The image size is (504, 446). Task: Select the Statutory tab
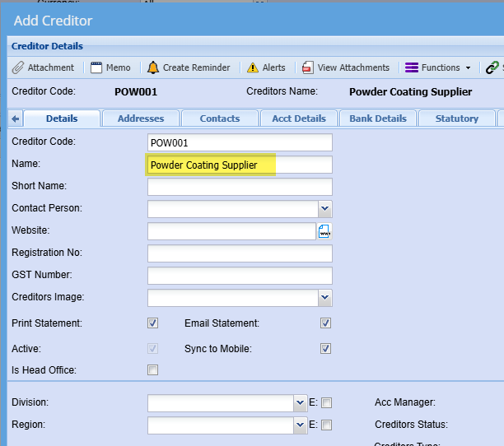click(457, 118)
